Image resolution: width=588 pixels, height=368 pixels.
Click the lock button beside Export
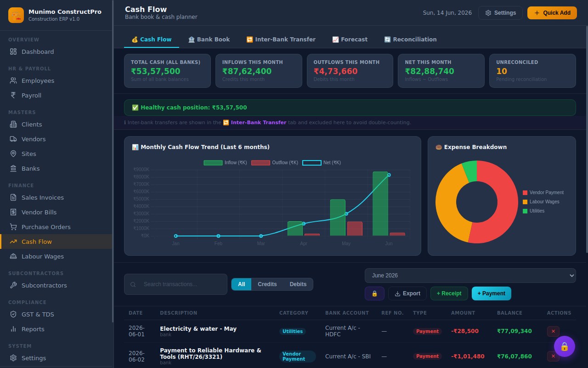click(x=374, y=293)
